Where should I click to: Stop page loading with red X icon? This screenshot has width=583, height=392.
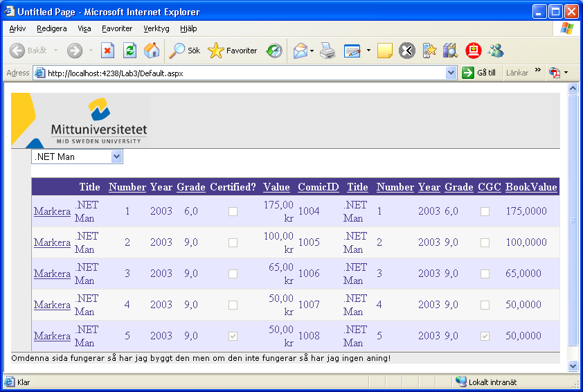(x=107, y=51)
